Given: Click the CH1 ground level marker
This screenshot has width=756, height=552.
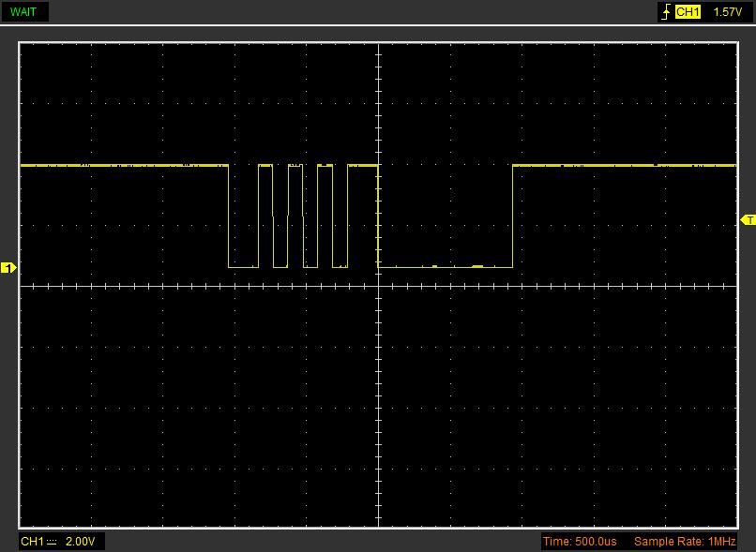Looking at the screenshot, I should (8, 268).
